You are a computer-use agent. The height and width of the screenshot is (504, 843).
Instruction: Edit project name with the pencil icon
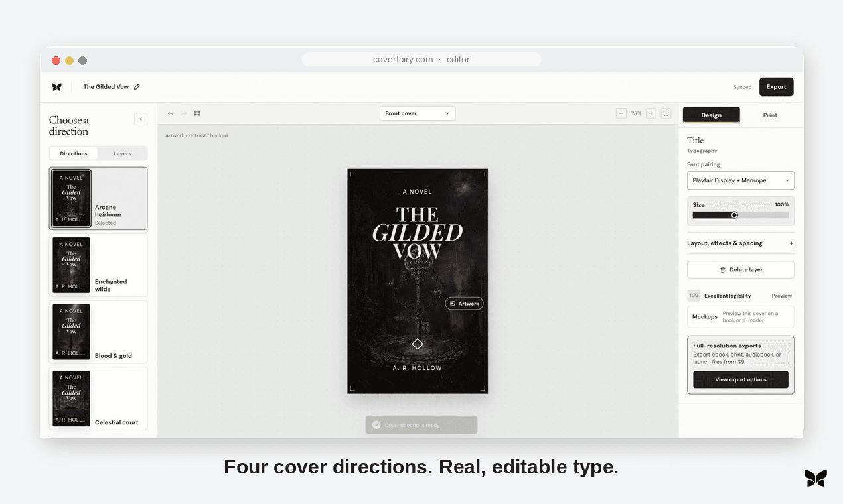coord(137,87)
